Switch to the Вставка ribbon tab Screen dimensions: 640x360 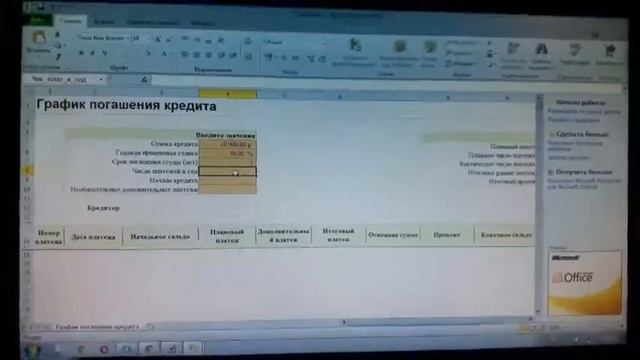coord(104,22)
